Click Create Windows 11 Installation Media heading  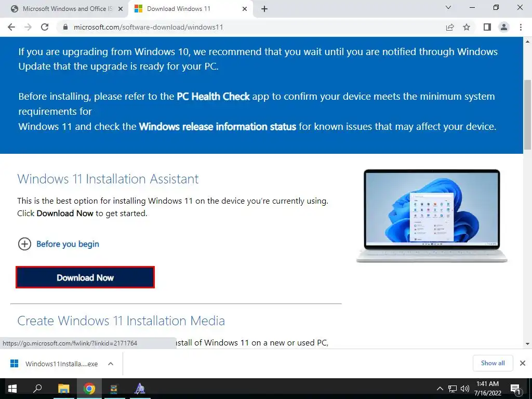point(121,321)
